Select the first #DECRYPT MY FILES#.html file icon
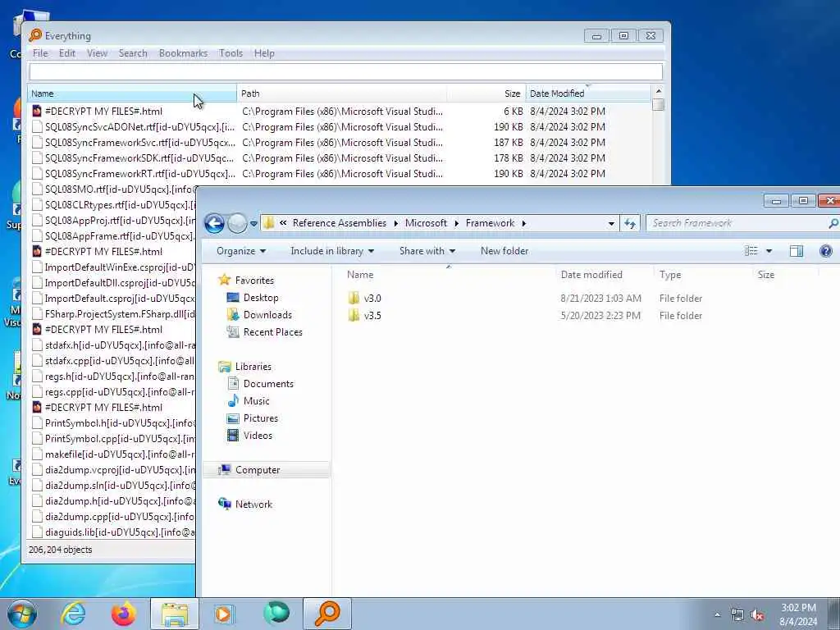 (37, 112)
